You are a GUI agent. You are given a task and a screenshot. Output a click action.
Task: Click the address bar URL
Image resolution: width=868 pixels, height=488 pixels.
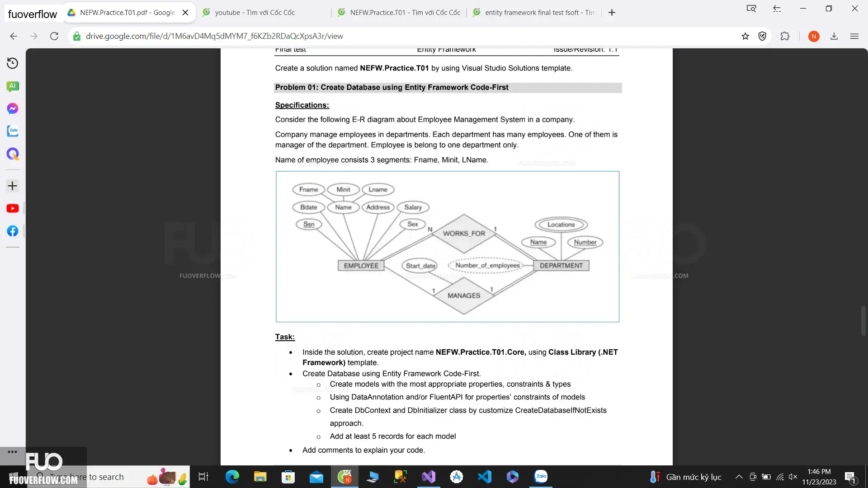[214, 36]
